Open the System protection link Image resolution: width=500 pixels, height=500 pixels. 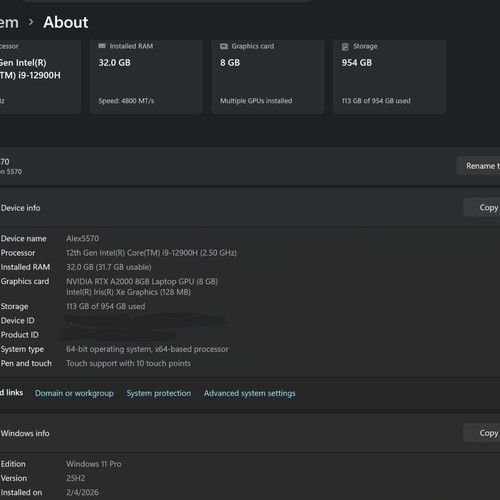pyautogui.click(x=159, y=393)
